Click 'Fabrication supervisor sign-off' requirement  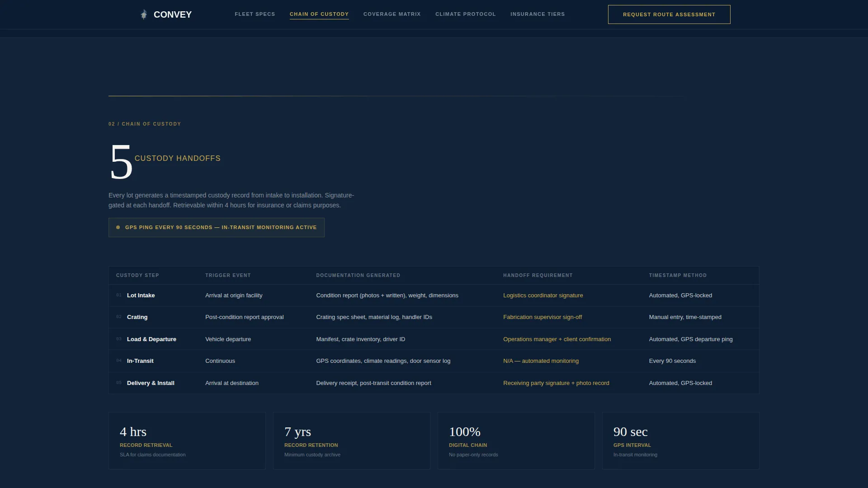542,317
